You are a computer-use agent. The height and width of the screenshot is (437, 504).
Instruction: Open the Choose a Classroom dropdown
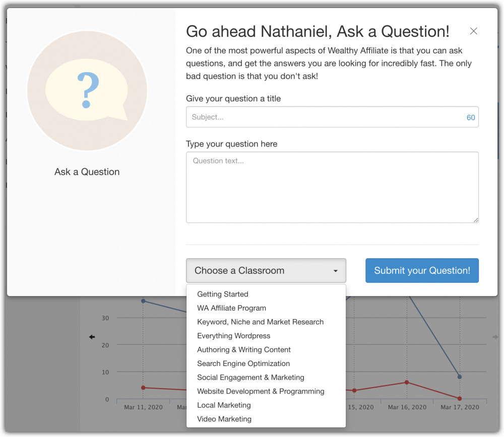(x=266, y=270)
